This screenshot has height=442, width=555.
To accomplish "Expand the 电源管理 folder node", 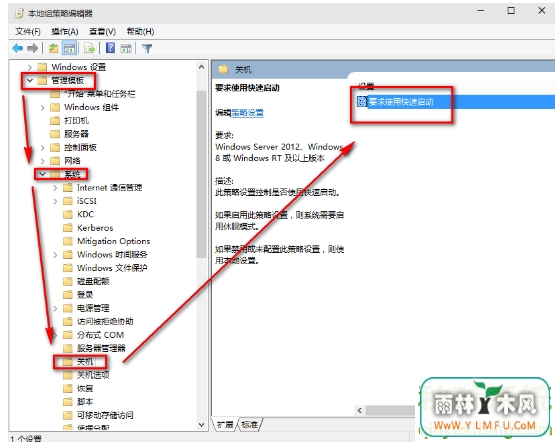I will [x=55, y=309].
